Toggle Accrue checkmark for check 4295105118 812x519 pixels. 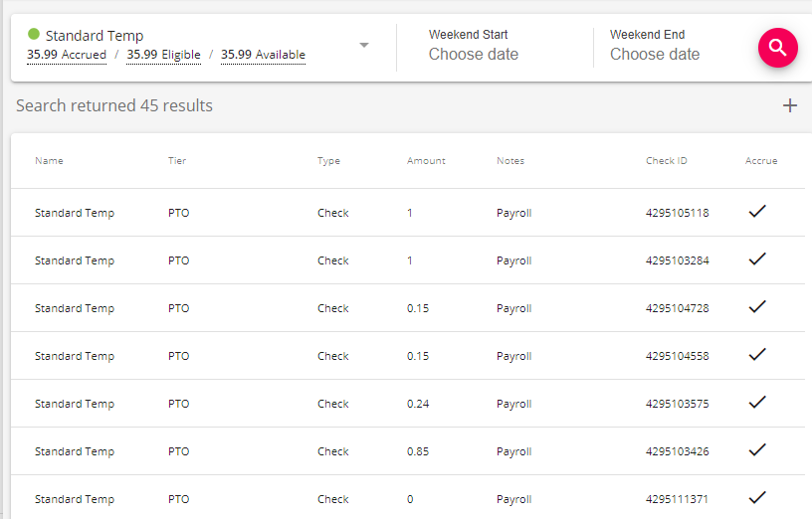[x=757, y=211]
